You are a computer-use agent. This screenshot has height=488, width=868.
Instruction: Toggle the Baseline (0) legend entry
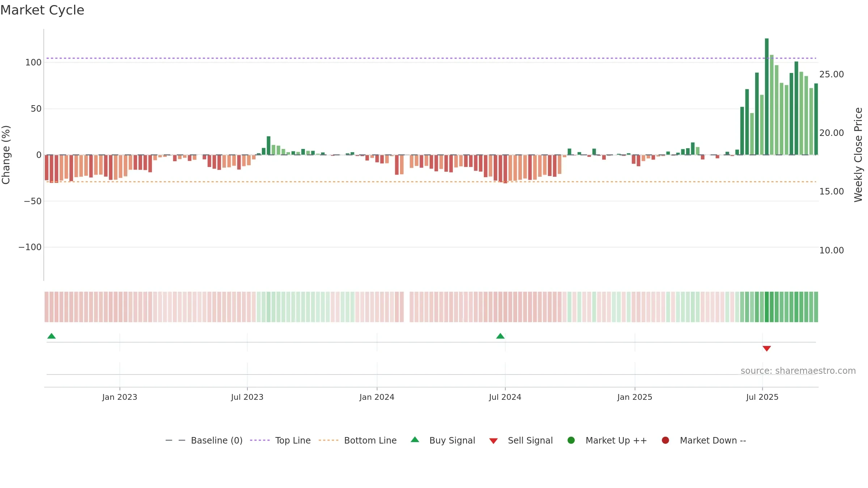point(204,440)
